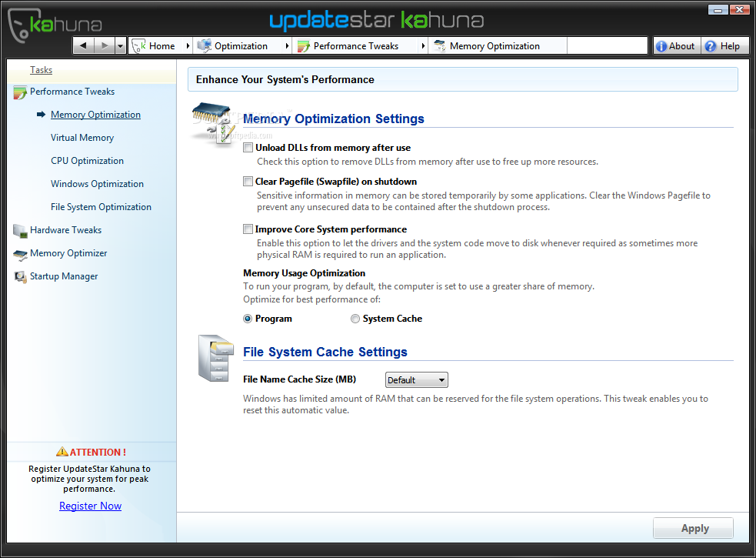
Task: Go back with the left arrow button
Action: 83,46
